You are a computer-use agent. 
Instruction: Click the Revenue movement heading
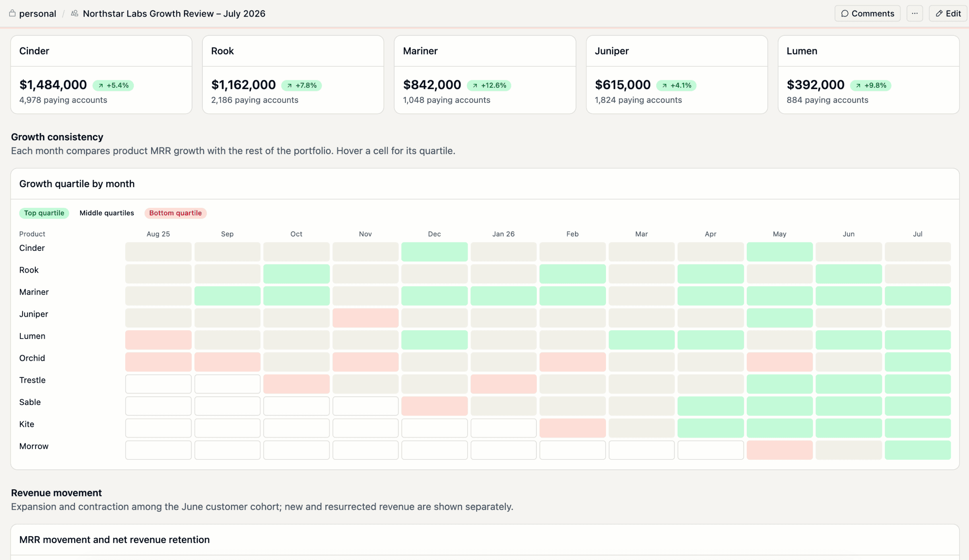pyautogui.click(x=56, y=493)
